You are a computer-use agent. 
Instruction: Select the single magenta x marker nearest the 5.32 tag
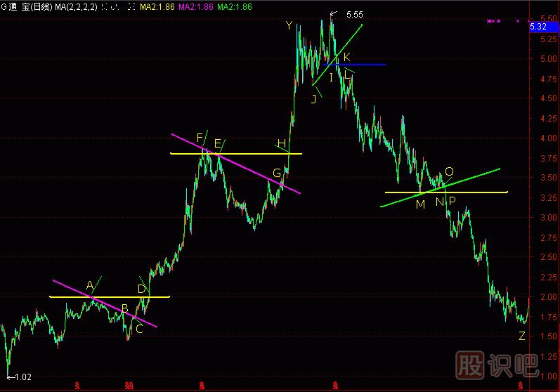[x=518, y=22]
